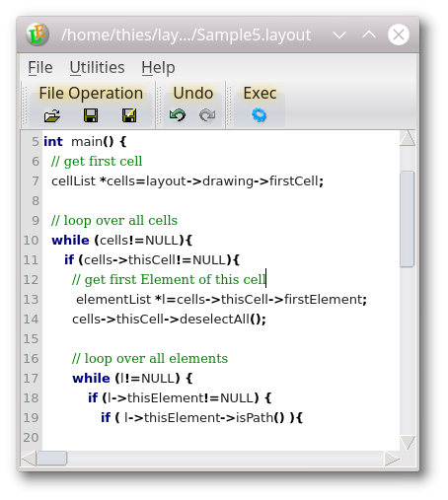Image resolution: width=448 pixels, height=500 pixels.
Task: Click line number 15 in the gutter
Action: [31, 339]
